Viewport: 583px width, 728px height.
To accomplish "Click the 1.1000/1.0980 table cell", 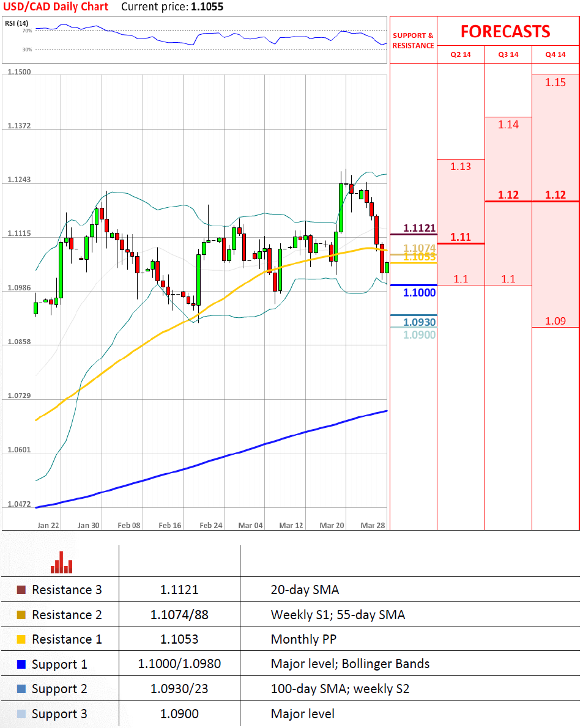I will click(x=179, y=664).
